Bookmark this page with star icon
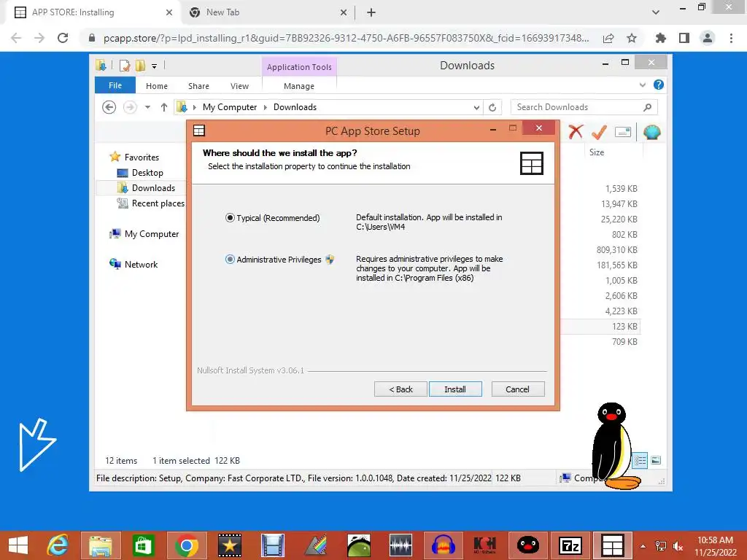 632,38
